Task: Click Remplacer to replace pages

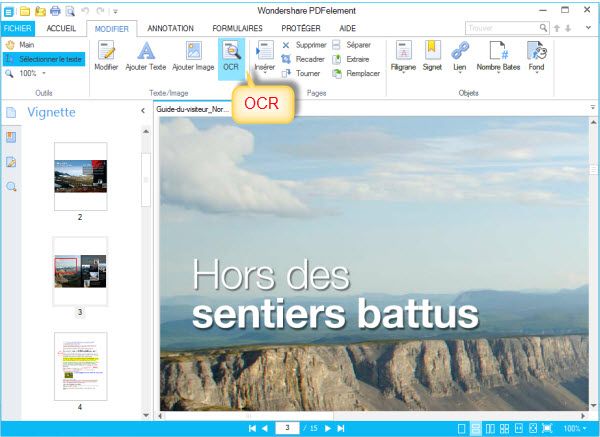Action: coord(356,73)
